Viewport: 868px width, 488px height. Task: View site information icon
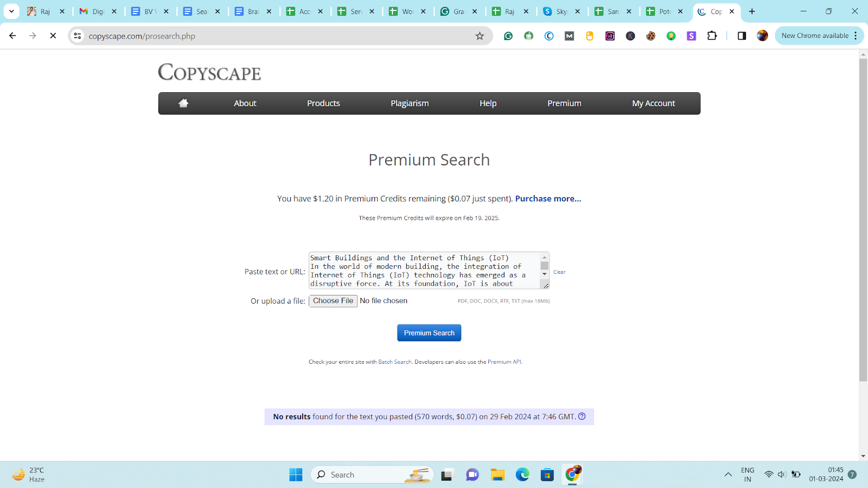click(x=78, y=36)
